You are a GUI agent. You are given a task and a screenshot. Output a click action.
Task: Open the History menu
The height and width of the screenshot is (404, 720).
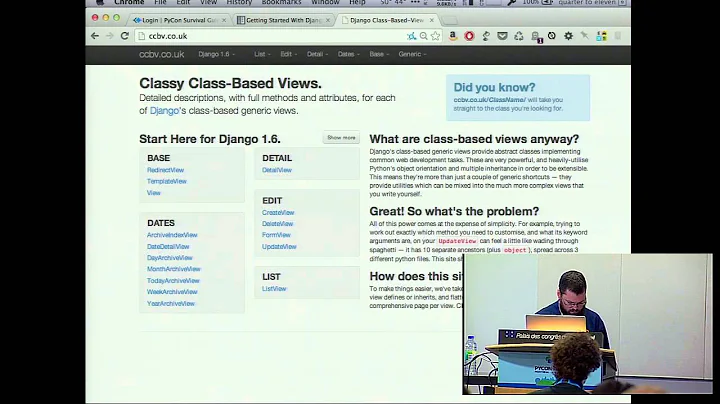point(239,2)
